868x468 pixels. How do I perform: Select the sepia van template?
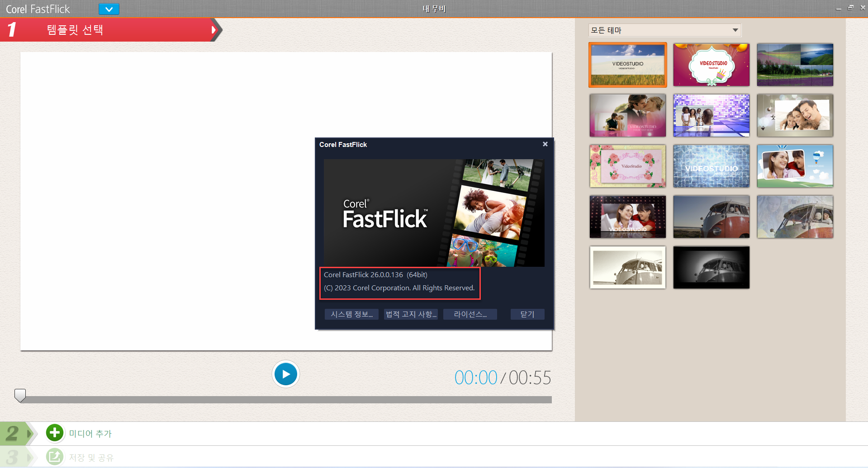point(628,267)
